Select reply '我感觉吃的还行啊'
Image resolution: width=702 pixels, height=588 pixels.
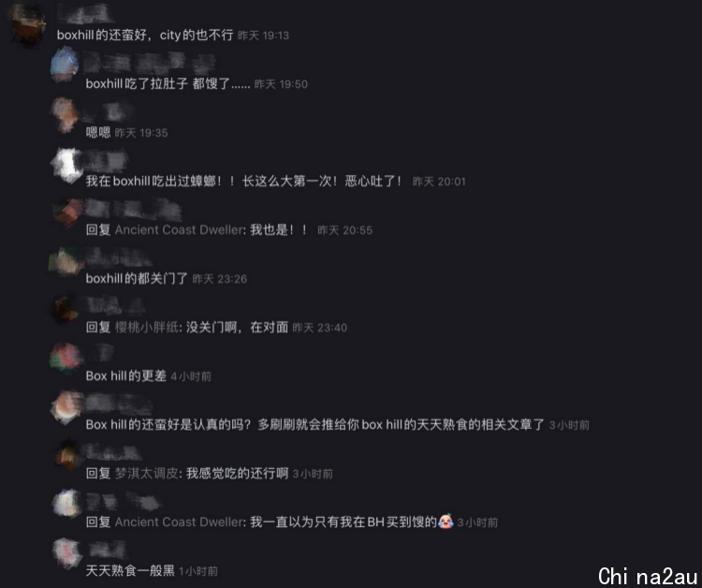[237, 474]
